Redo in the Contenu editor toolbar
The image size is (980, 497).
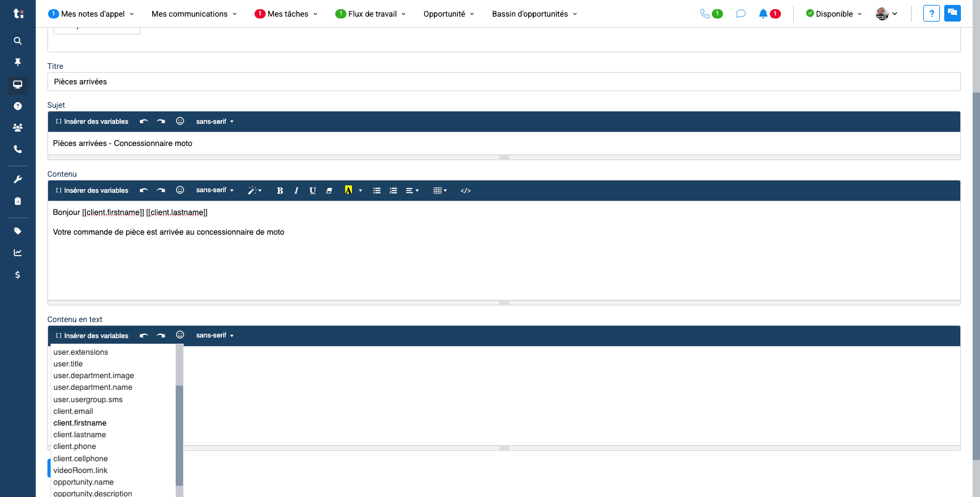[x=161, y=190]
